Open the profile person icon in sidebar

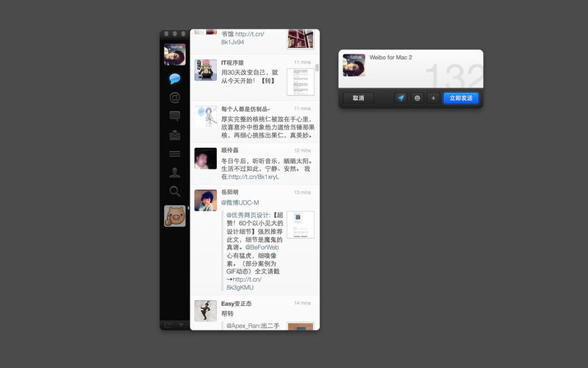(175, 172)
